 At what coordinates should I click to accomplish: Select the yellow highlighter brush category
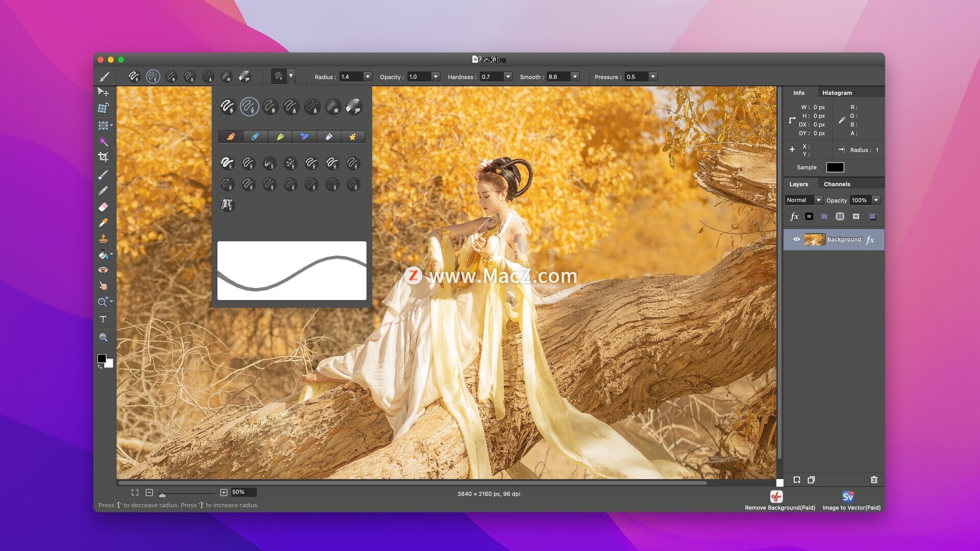(280, 137)
